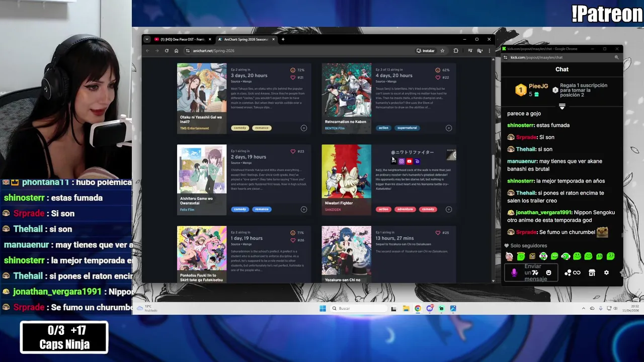Go to browser home page
Screen dimensions: 644x362
point(176,51)
